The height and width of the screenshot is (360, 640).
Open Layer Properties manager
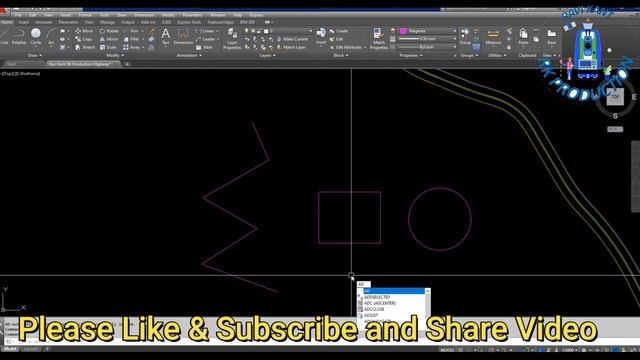(232, 39)
